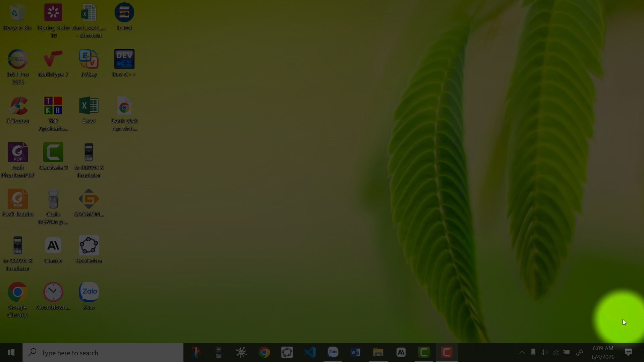Open Word from the taskbar
Image resolution: width=644 pixels, height=362 pixels.
pyautogui.click(x=356, y=352)
